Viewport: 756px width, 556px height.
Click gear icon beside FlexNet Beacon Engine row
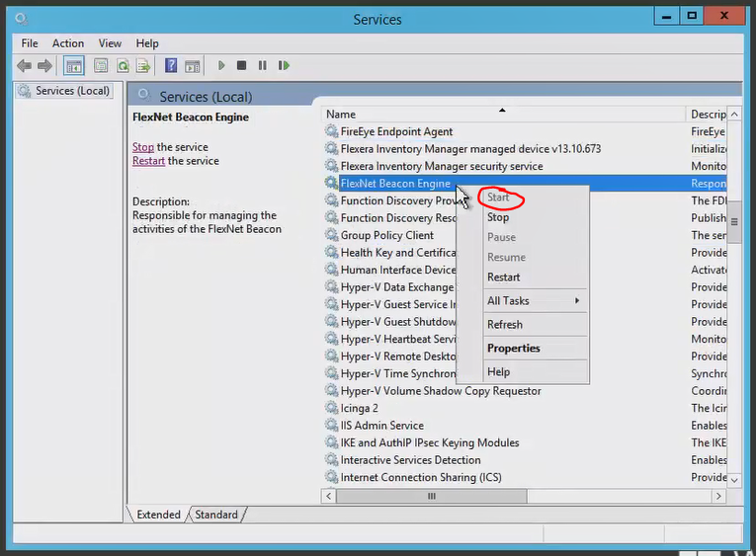click(x=331, y=183)
